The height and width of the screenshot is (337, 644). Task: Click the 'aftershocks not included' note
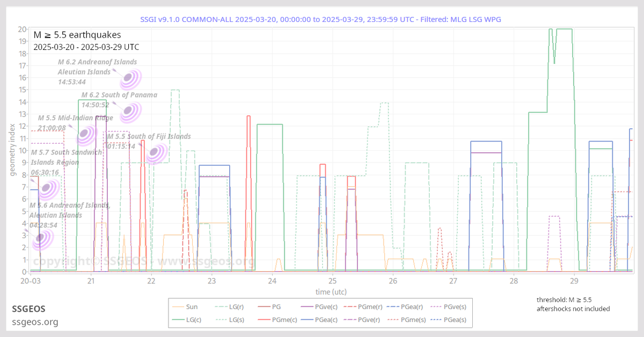[573, 309]
